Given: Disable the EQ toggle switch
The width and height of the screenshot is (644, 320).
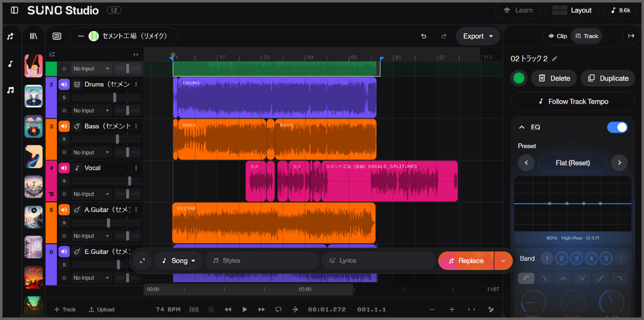Looking at the screenshot, I should tap(617, 127).
